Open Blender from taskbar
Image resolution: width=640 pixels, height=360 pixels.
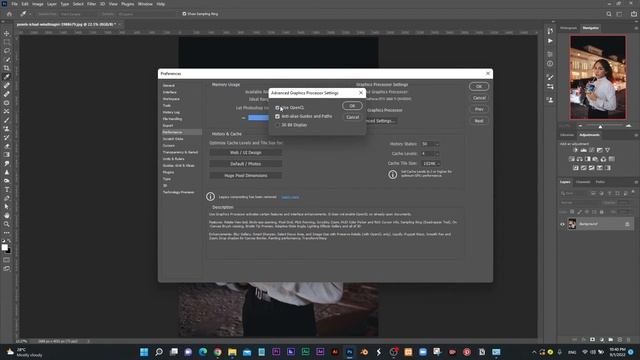(x=364, y=352)
